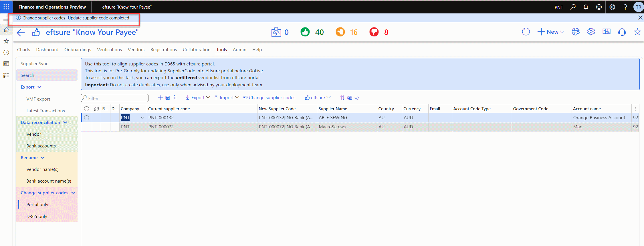The image size is (644, 246).
Task: Open the Company dropdown arrow in the first row
Action: 142,118
